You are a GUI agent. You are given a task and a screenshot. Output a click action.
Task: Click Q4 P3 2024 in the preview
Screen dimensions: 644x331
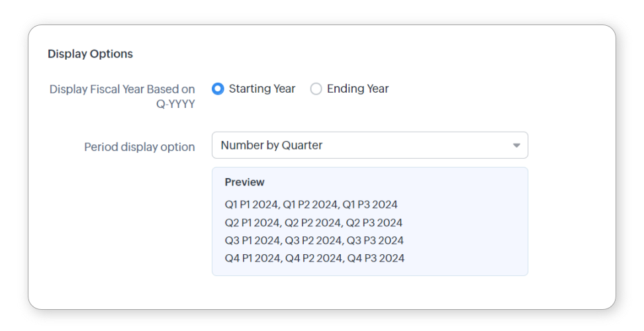376,258
